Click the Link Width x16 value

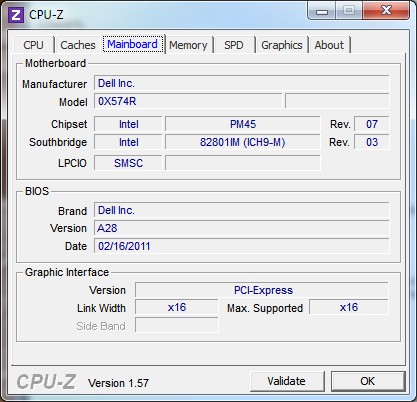(x=177, y=307)
